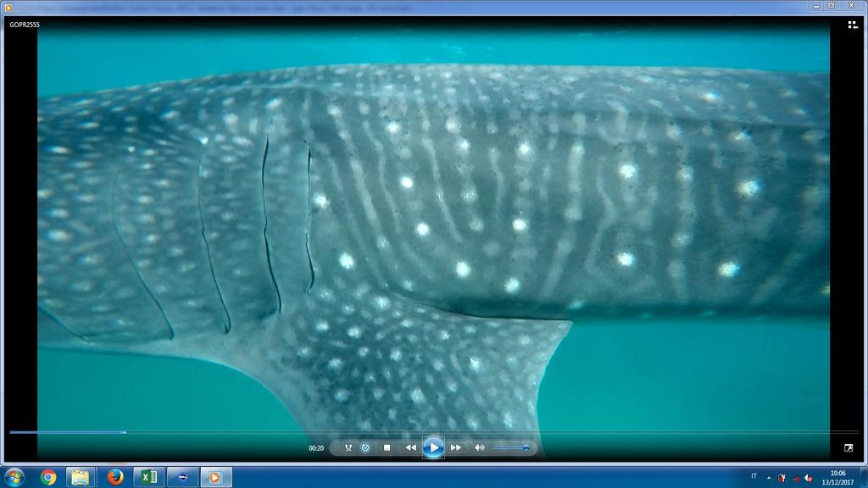Toggle shuffle mode on

[x=348, y=447]
